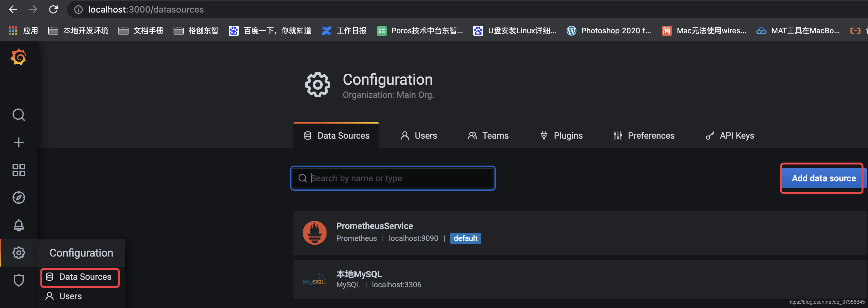This screenshot has height=308, width=868.
Task: Click the Add data source button
Action: point(823,178)
